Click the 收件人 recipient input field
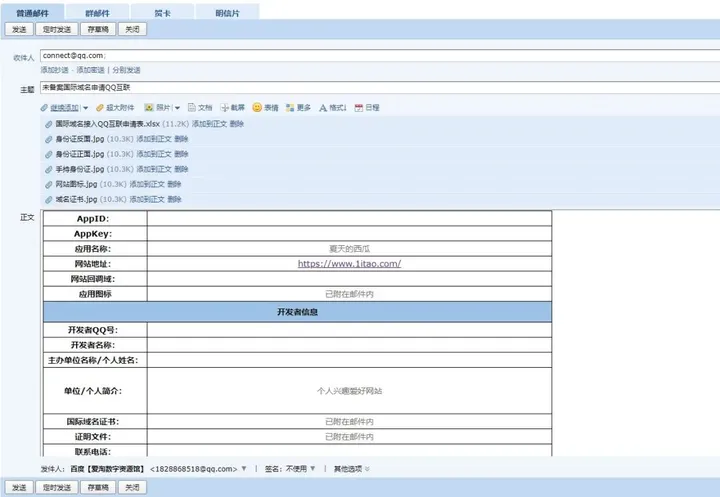Screen dimensions: 720x497 [x=380, y=56]
